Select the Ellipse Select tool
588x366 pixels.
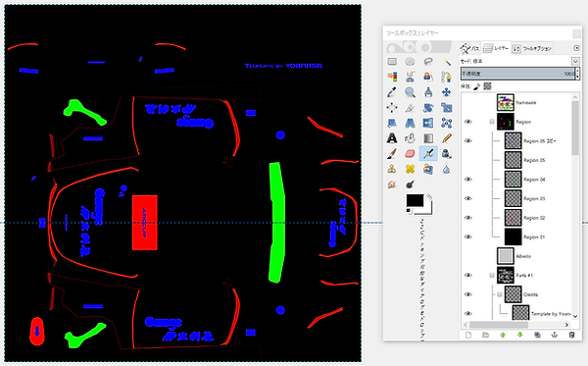click(410, 62)
